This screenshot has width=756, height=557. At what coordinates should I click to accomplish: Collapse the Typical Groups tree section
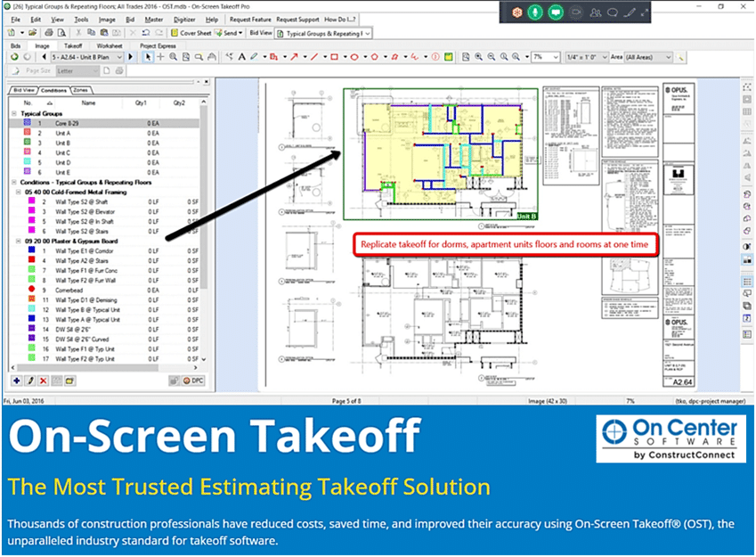(14, 114)
